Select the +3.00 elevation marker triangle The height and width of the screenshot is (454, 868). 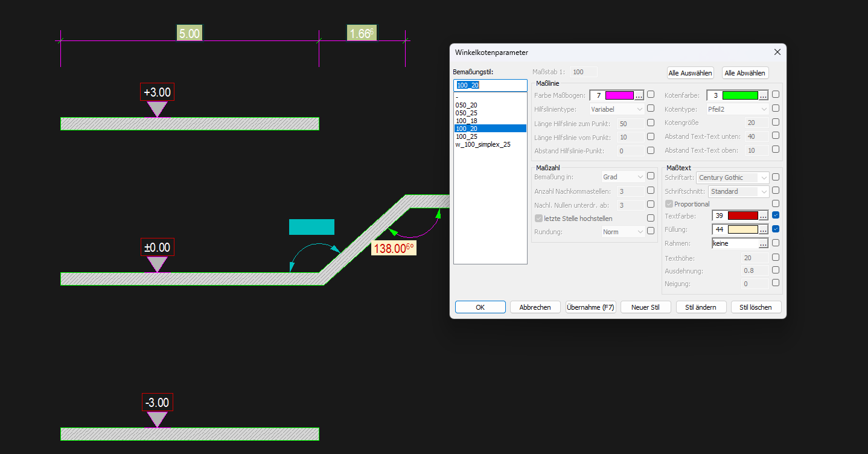(x=157, y=109)
